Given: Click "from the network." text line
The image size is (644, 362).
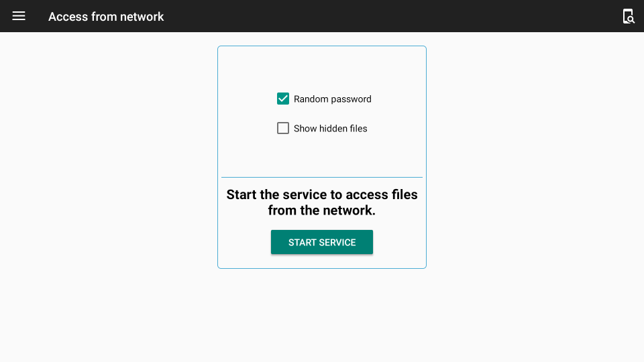Looking at the screenshot, I should (x=322, y=211).
